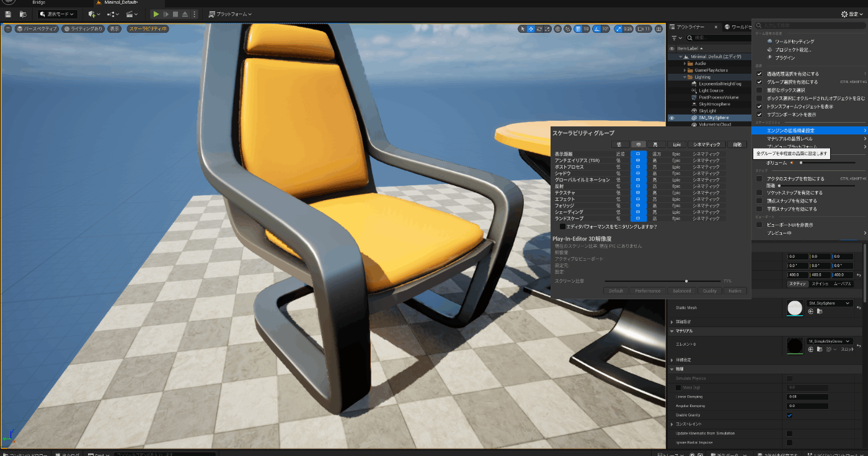Viewport: 868px width, 456px height.
Task: Toggle rotation snap angle icon
Action: [x=597, y=28]
